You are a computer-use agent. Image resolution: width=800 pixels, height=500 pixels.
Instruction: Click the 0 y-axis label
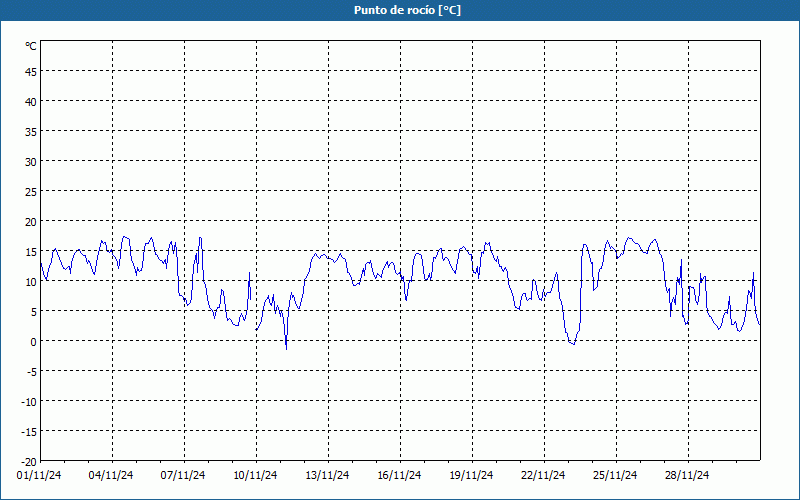pyautogui.click(x=34, y=342)
